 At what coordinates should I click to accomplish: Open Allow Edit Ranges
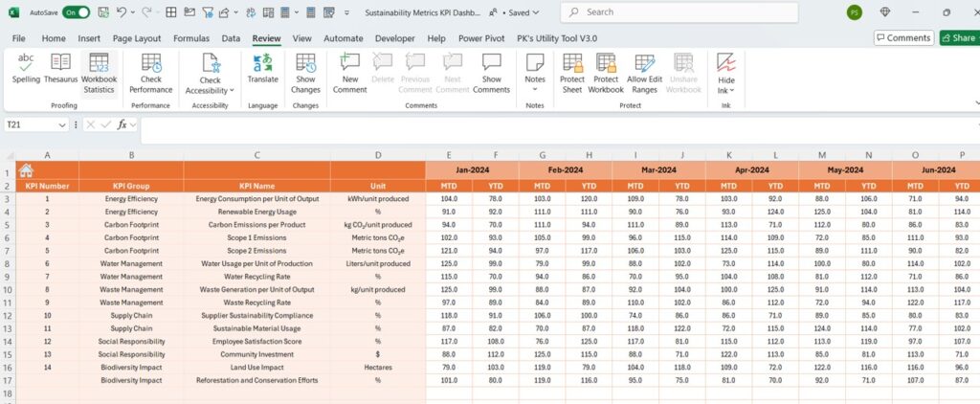click(644, 73)
